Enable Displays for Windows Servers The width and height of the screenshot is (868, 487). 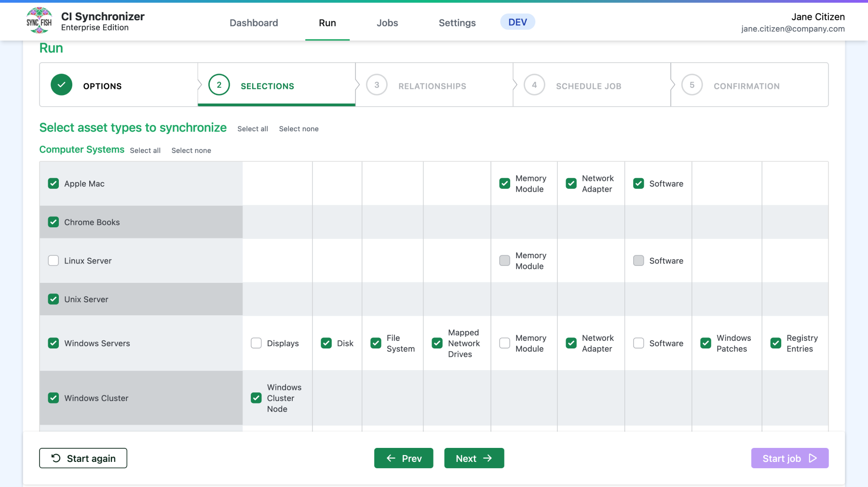pyautogui.click(x=256, y=343)
